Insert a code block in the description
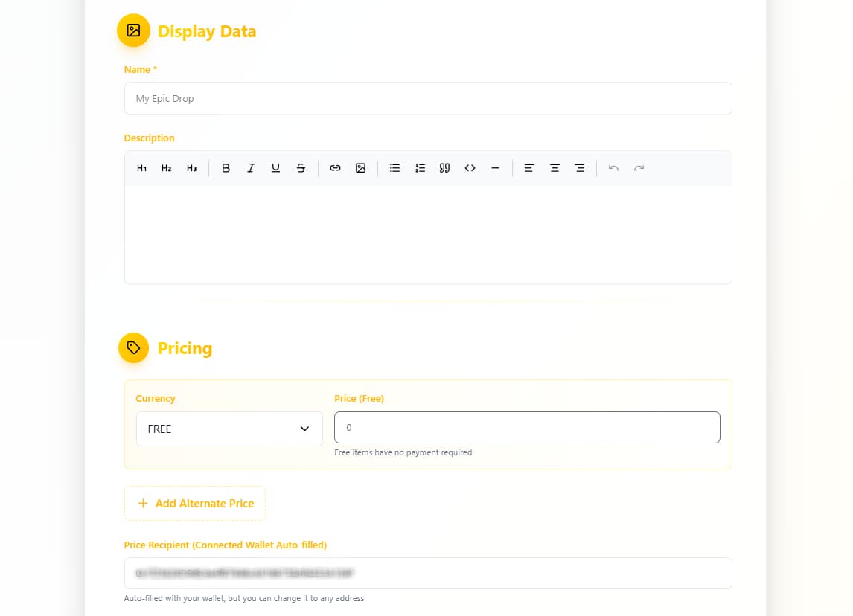This screenshot has height=616, width=853. (x=470, y=168)
